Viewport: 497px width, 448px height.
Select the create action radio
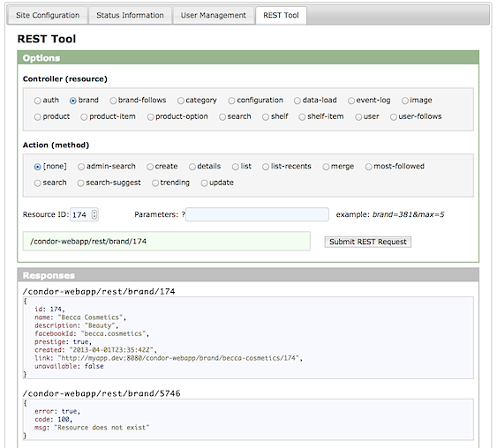click(x=150, y=167)
